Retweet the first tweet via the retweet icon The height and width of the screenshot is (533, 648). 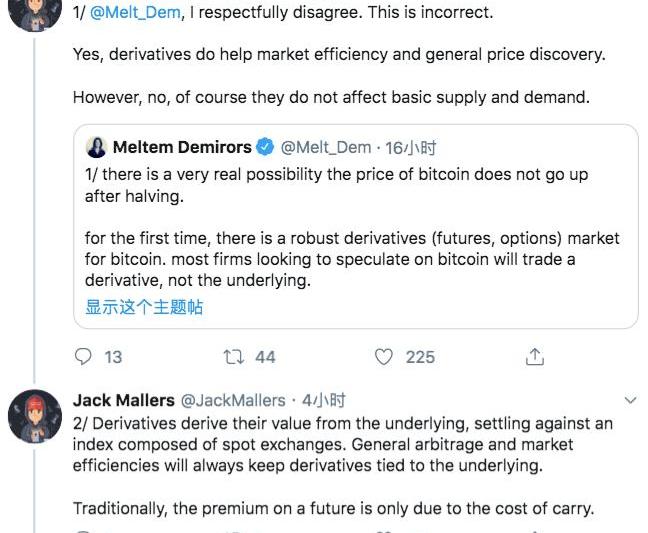(232, 357)
